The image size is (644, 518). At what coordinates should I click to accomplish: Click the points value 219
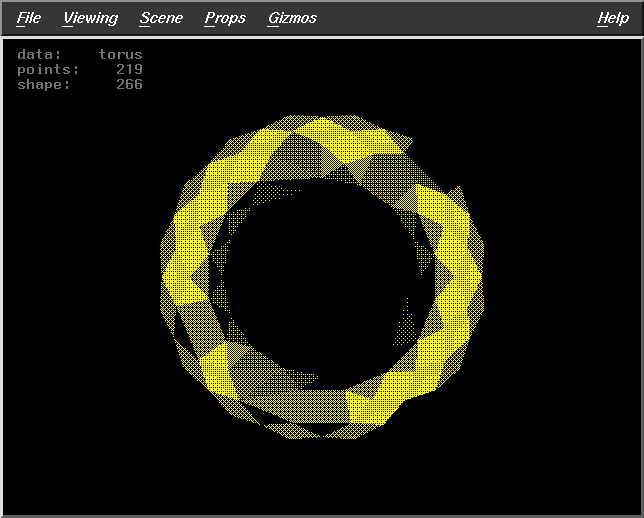(129, 69)
